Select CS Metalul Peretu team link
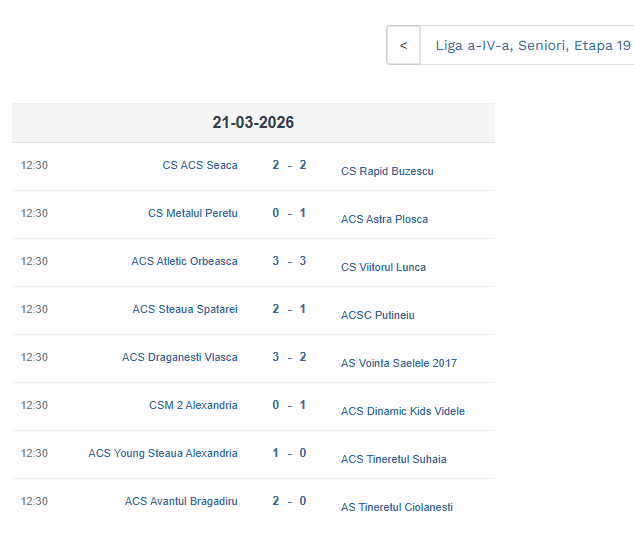This screenshot has height=559, width=634. [x=193, y=213]
